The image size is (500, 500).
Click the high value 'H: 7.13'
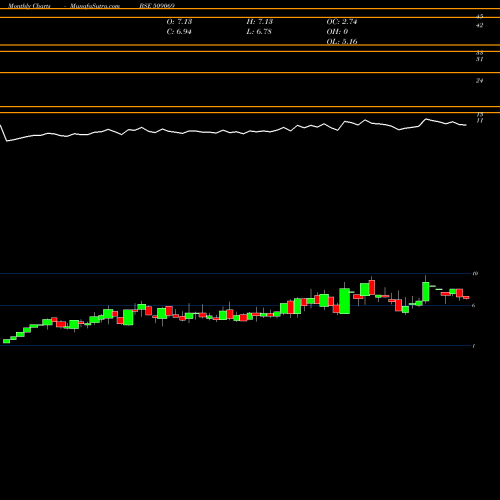tap(260, 22)
